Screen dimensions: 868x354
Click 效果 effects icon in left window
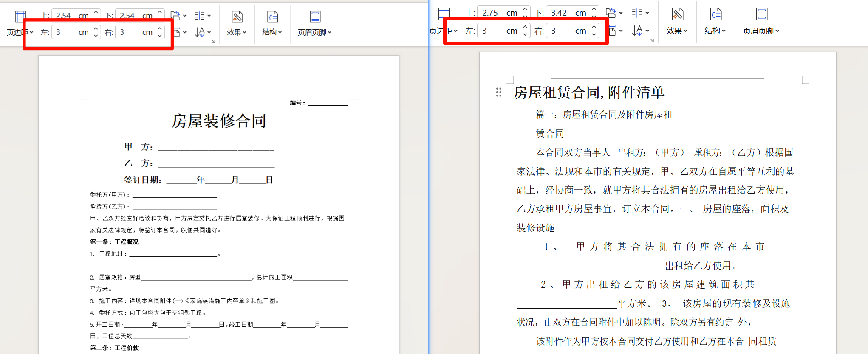coord(237,17)
